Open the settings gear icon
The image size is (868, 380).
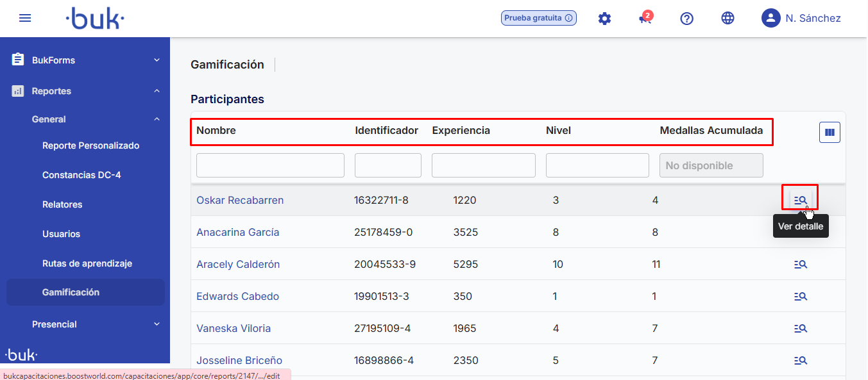(x=604, y=19)
